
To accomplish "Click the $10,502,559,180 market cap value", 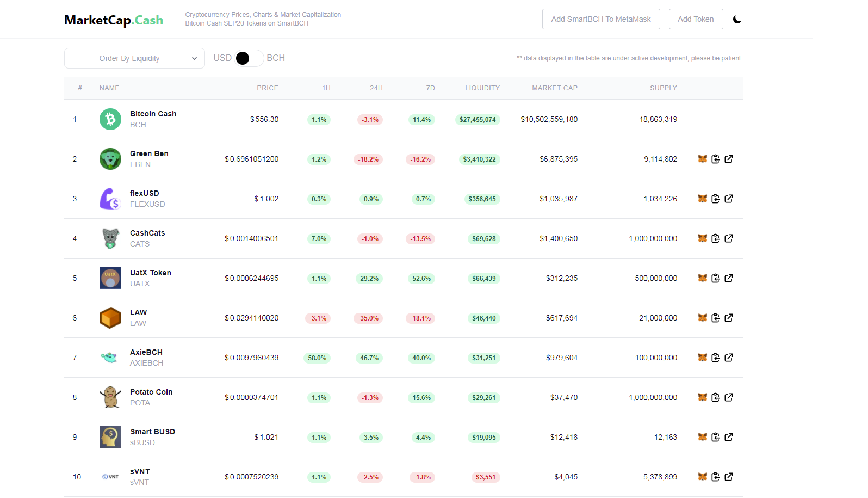I will pyautogui.click(x=549, y=119).
